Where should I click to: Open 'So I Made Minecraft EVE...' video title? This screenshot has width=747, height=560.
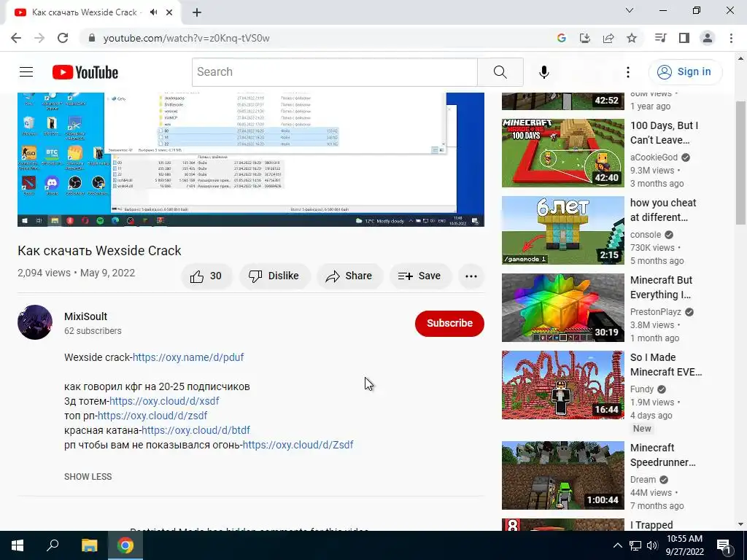[x=666, y=365]
